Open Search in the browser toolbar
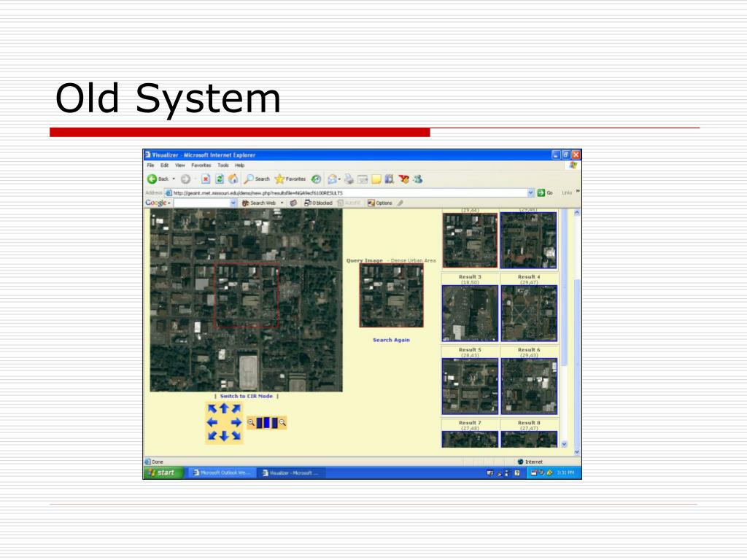 257,179
